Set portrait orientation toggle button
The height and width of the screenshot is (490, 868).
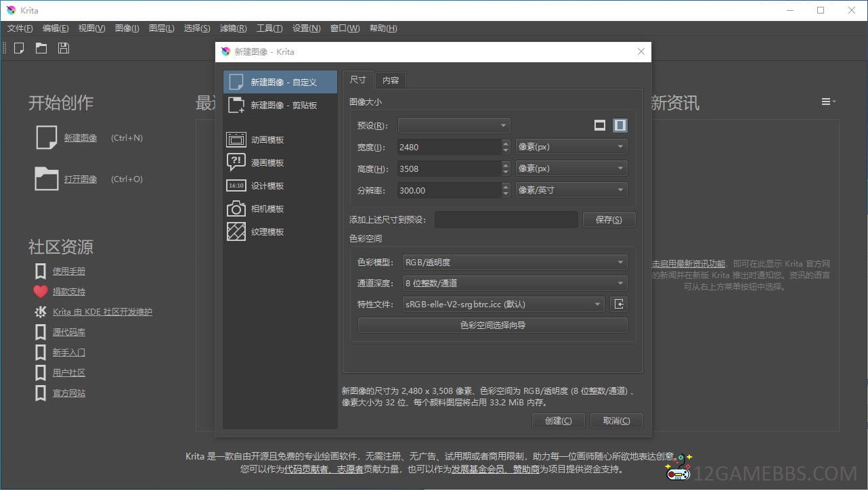click(620, 125)
